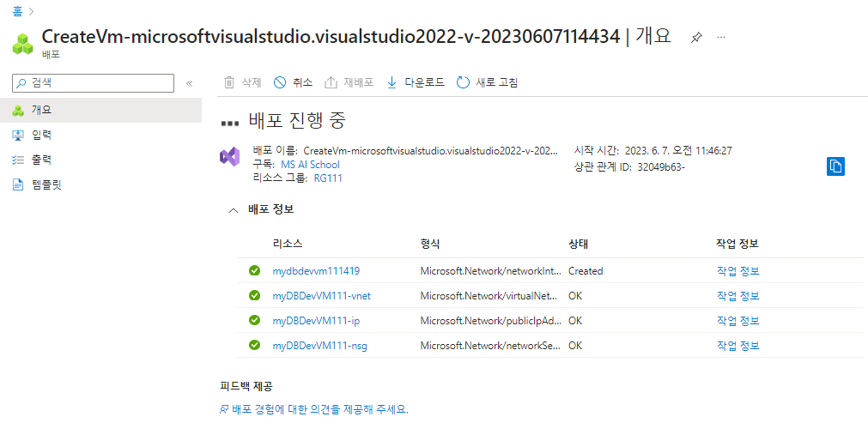Viewport: 868px width, 447px height.
Task: Select 개요 in the sidebar
Action: (100, 110)
